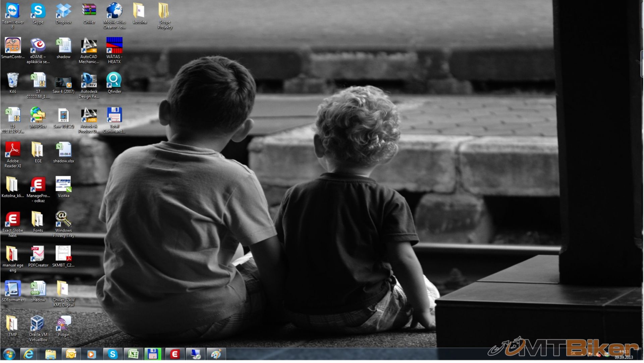Select the Qfinder desktop icon
Viewport: 644px width, 363px height.
(x=114, y=81)
